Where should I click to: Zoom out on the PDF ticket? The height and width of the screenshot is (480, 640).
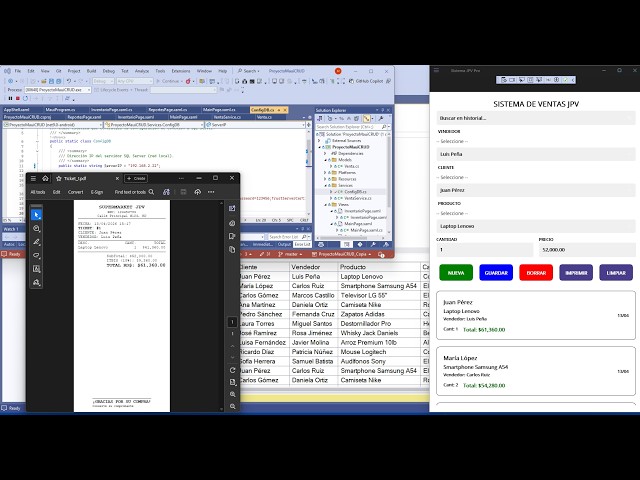[233, 406]
